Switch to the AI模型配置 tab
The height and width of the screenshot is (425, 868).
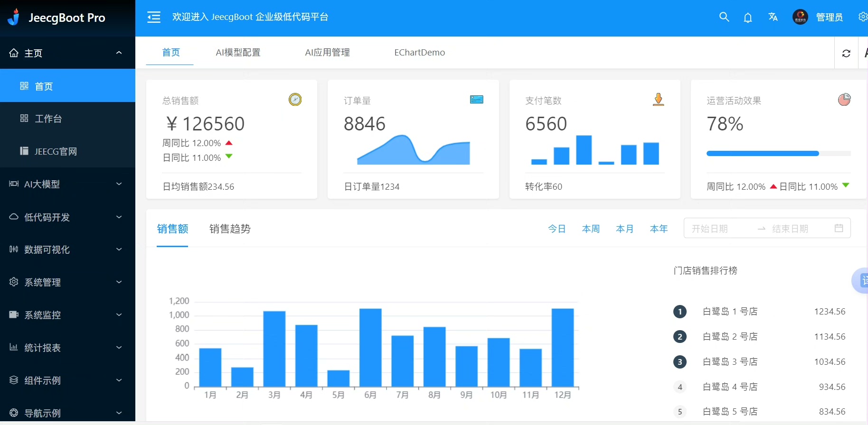(238, 53)
